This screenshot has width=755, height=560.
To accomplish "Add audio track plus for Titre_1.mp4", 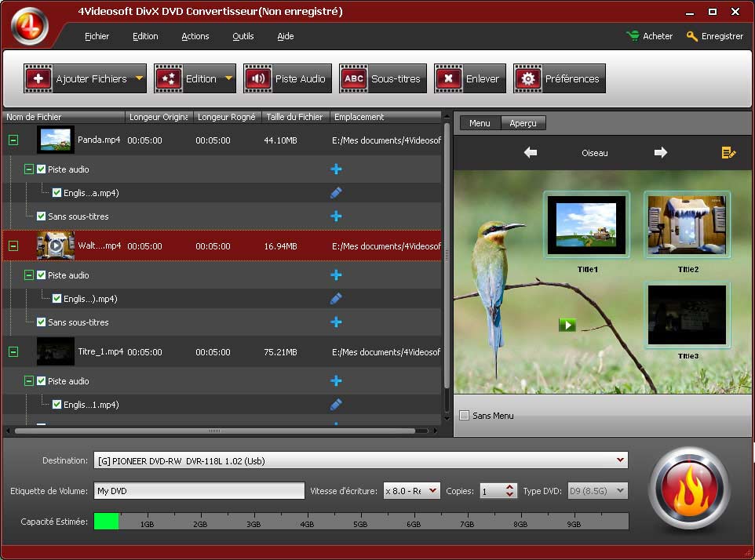I will (x=336, y=380).
